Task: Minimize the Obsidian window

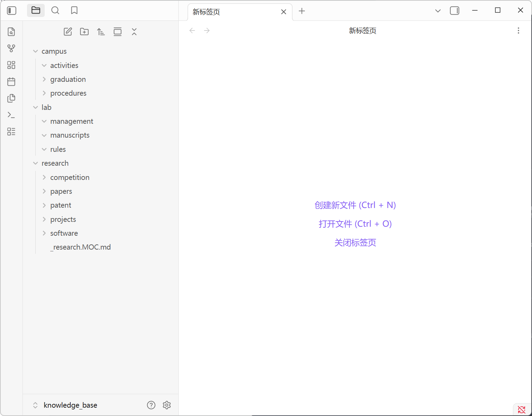Action: tap(475, 10)
